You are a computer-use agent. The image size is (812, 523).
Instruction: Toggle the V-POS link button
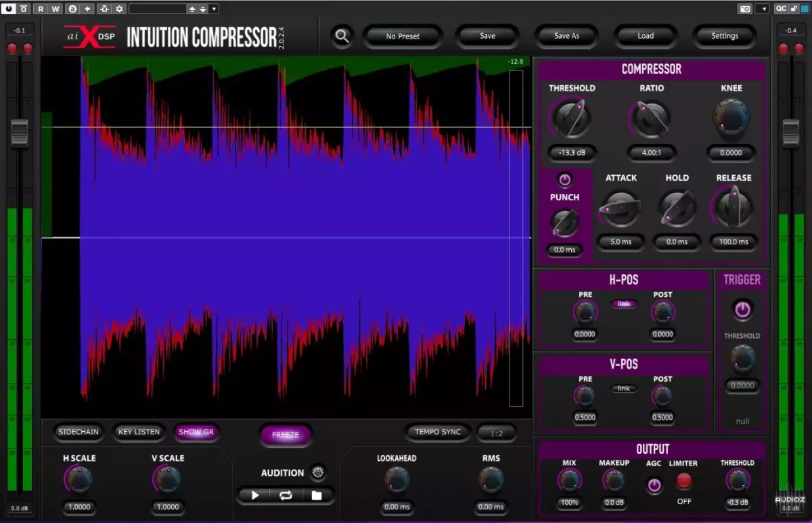point(624,388)
